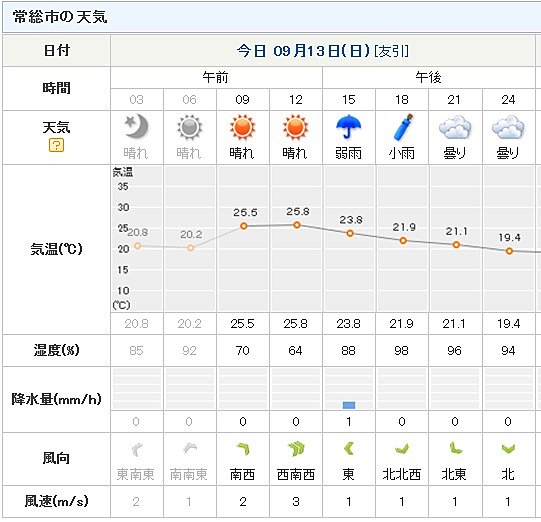Click the grey sun icon at 06
Viewport: 541px width, 522px height.
coord(189,128)
